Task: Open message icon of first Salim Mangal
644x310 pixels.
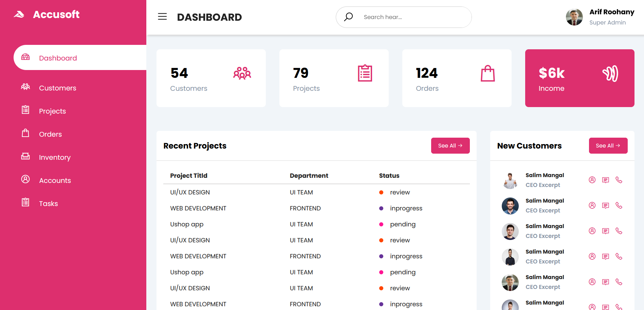Action: [606, 180]
